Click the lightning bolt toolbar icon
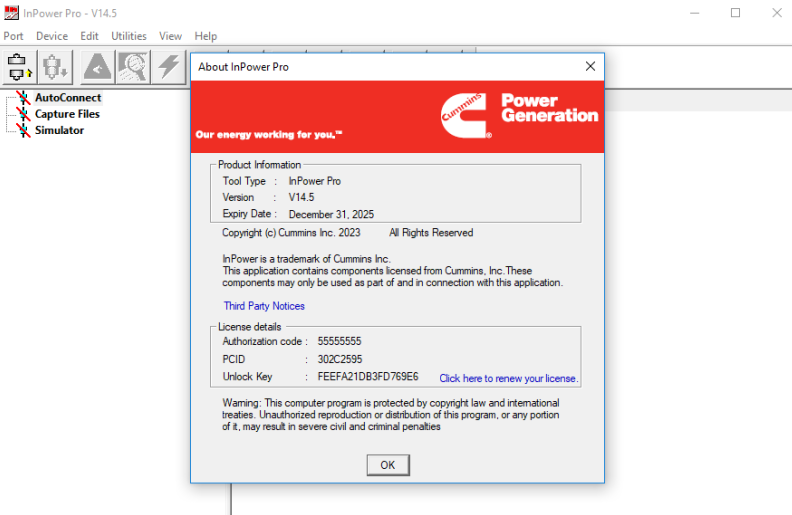 click(169, 67)
